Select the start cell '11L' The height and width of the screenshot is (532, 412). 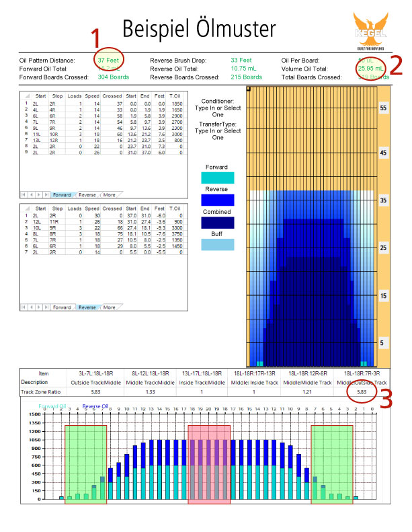(36, 135)
